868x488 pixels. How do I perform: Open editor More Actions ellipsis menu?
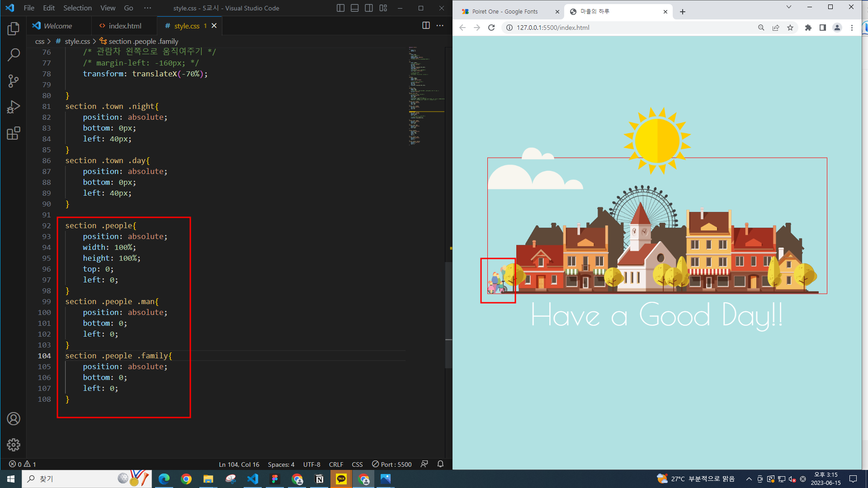click(x=440, y=26)
